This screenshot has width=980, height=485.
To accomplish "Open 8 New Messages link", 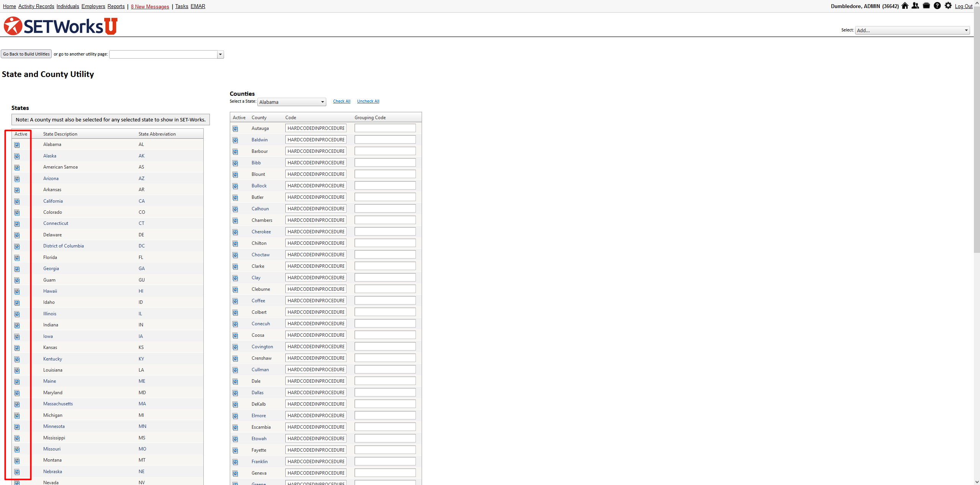I will pyautogui.click(x=150, y=7).
